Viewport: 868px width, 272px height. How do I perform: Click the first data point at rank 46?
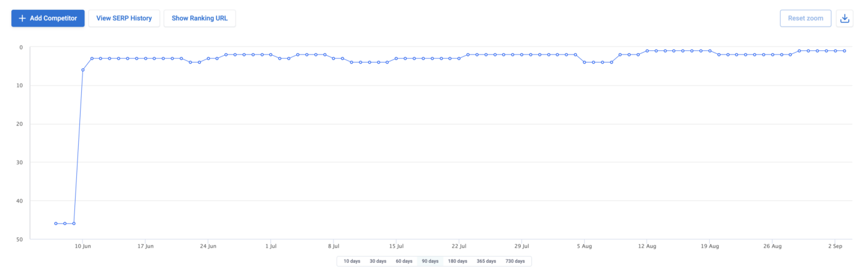click(x=56, y=223)
